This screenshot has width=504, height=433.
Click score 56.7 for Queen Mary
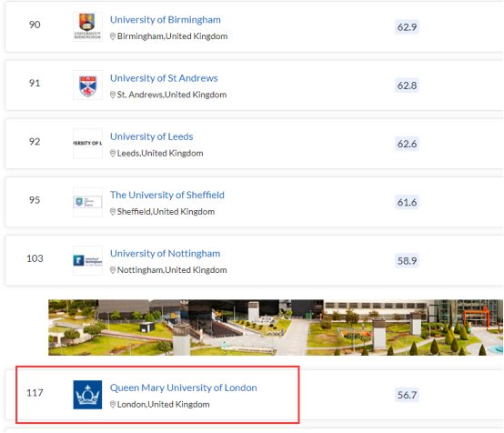(407, 395)
